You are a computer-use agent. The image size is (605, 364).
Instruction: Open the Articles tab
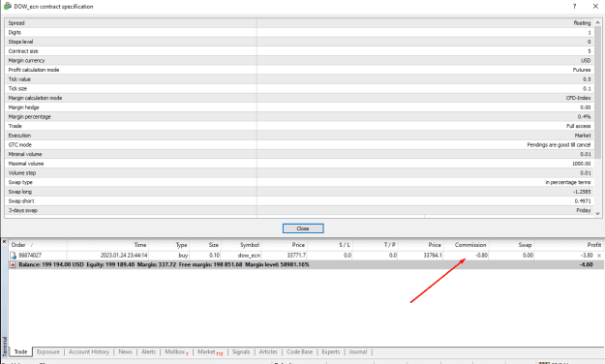point(268,351)
